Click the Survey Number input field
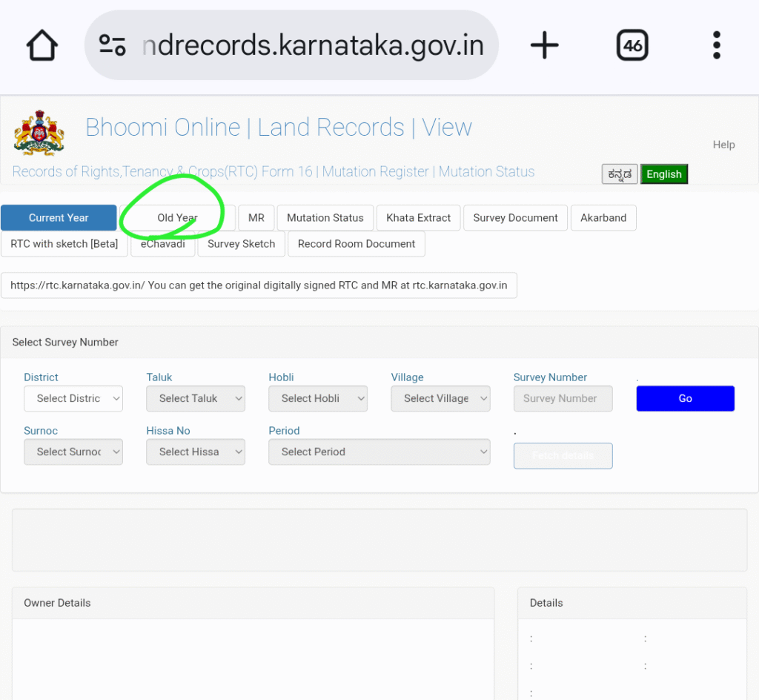Image resolution: width=759 pixels, height=700 pixels. click(x=563, y=398)
